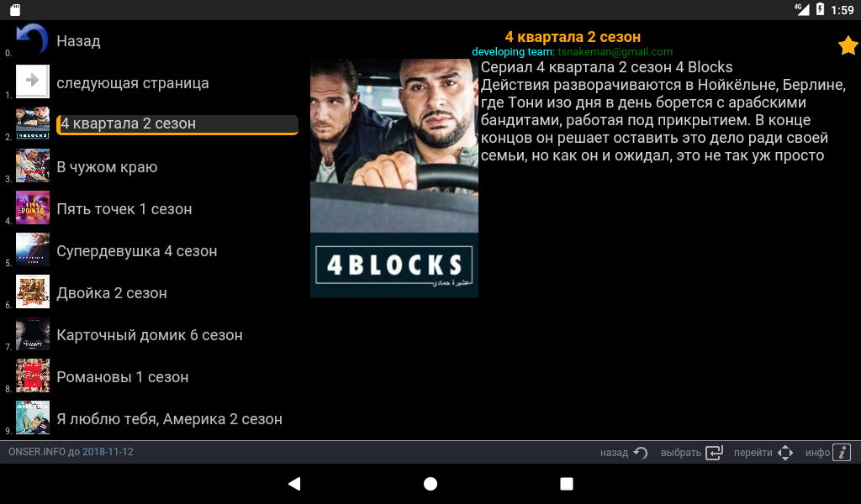This screenshot has width=861, height=504.
Task: Open the инфо icon
Action: tap(841, 453)
